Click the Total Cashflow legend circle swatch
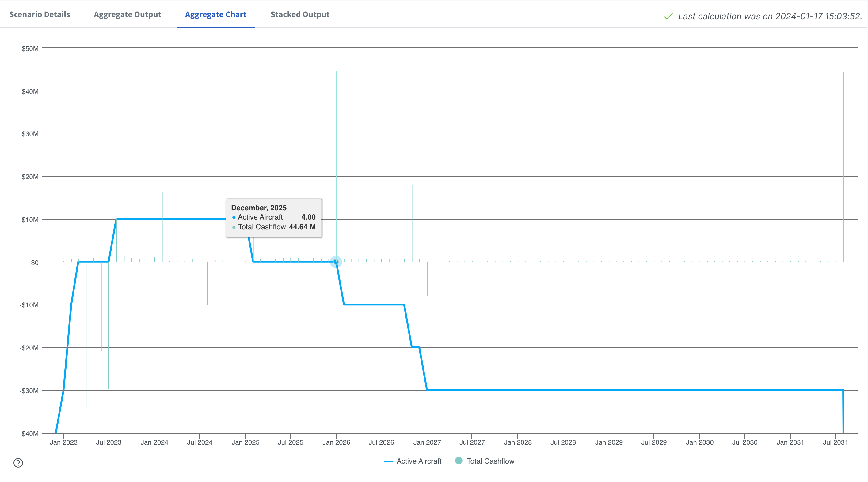The width and height of the screenshot is (868, 482). click(x=459, y=461)
